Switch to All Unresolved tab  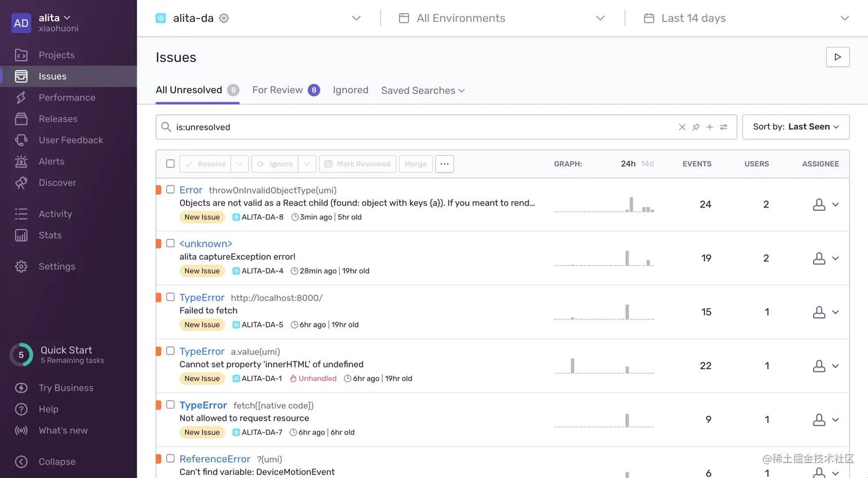[x=197, y=90]
